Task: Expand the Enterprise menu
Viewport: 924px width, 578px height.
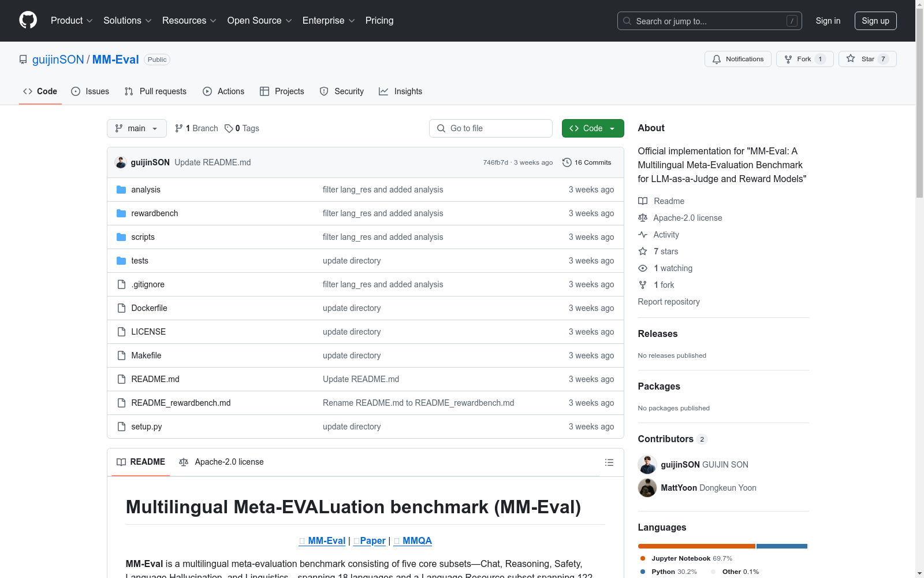Action: pos(329,21)
